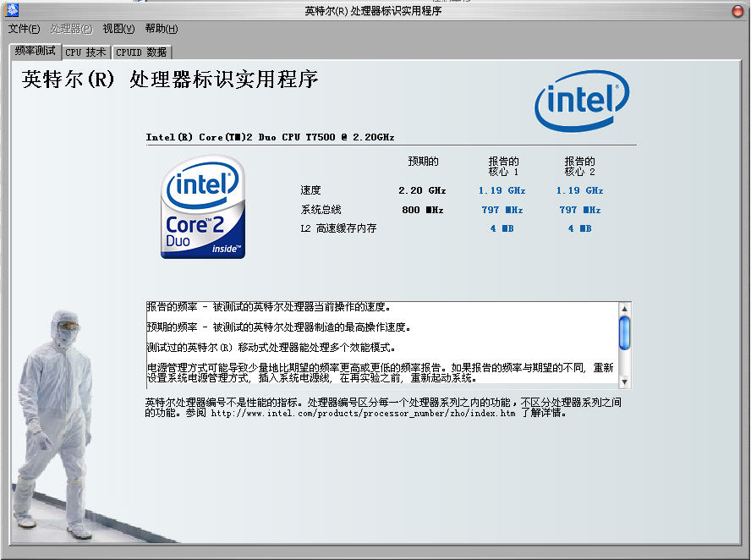Click the intel.com processor_number URL
Image resolution: width=751 pixels, height=560 pixels.
click(x=363, y=414)
